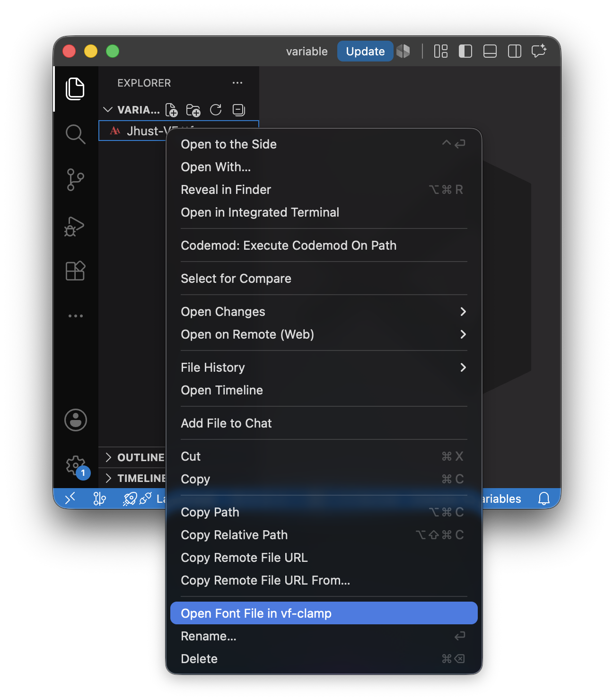Open the Manage gear with badge
This screenshot has height=700, width=614.
click(x=77, y=467)
